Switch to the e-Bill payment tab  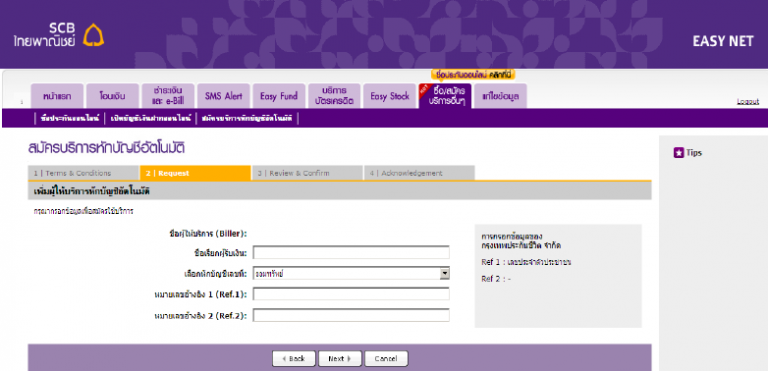pos(168,96)
